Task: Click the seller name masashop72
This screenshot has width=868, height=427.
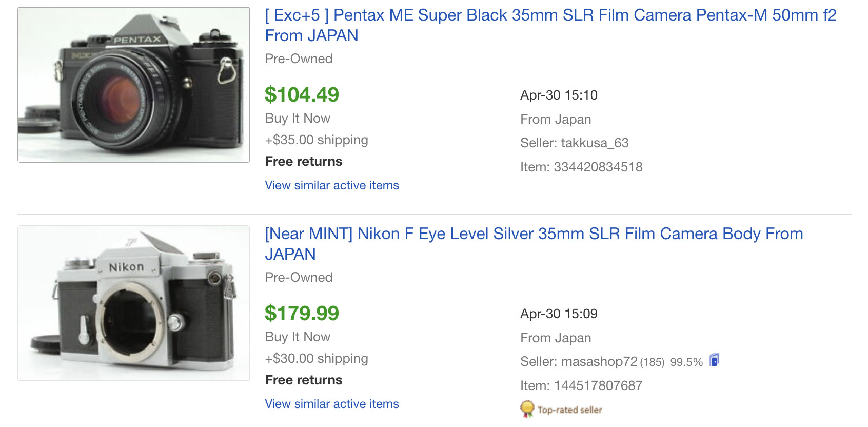Action: 599,361
